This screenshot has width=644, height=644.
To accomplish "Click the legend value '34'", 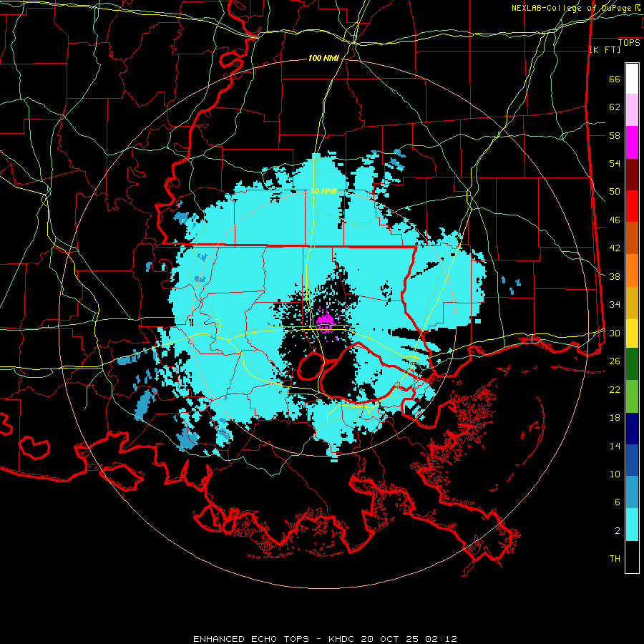I will click(615, 304).
